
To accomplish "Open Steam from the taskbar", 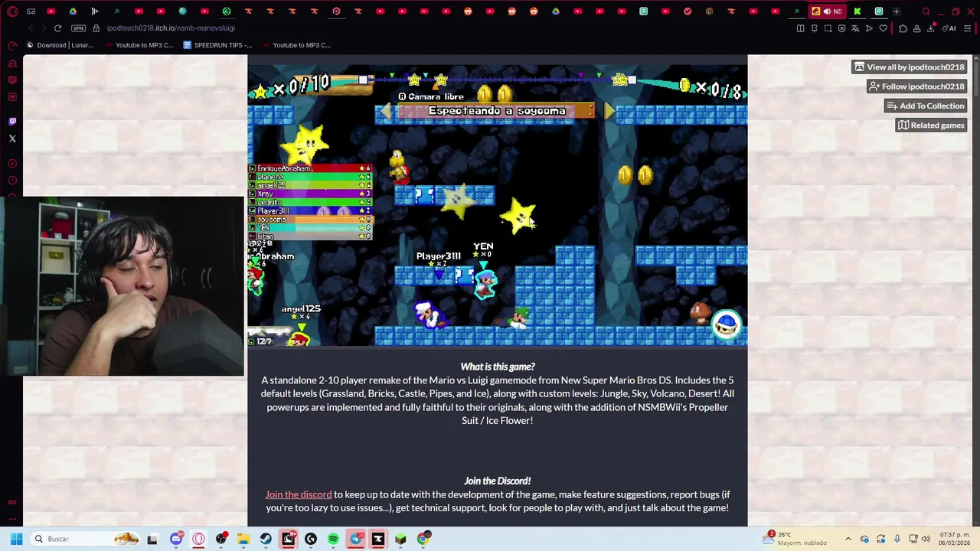I will (266, 539).
